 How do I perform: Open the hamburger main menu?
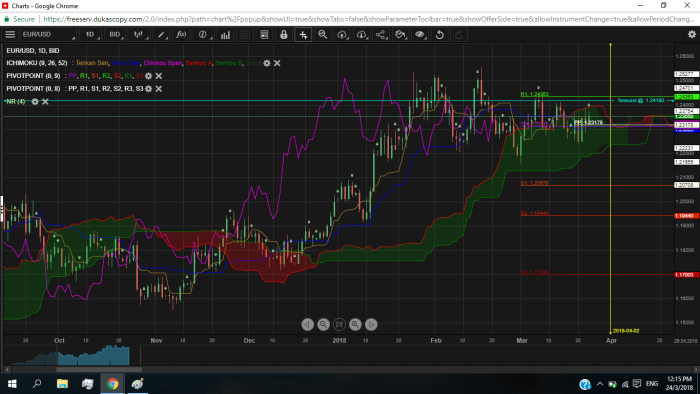pyautogui.click(x=10, y=34)
